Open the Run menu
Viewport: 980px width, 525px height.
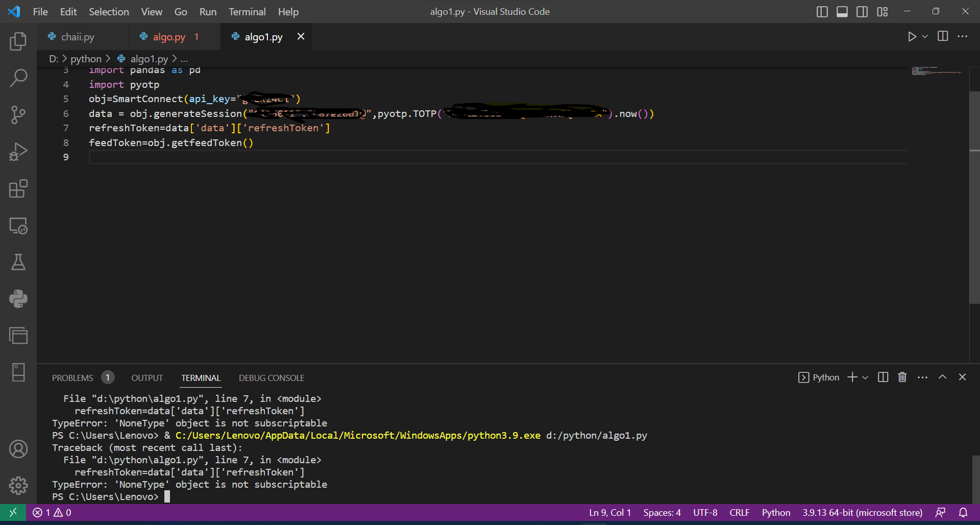click(208, 12)
